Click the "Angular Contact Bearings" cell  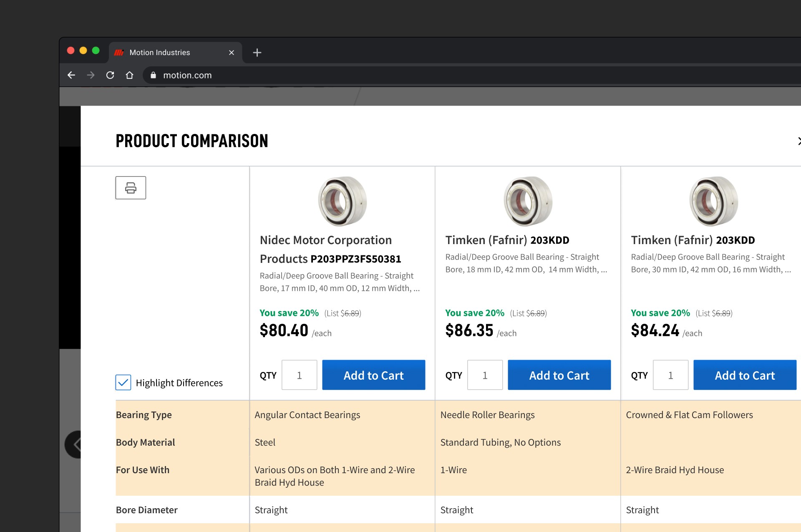307,415
